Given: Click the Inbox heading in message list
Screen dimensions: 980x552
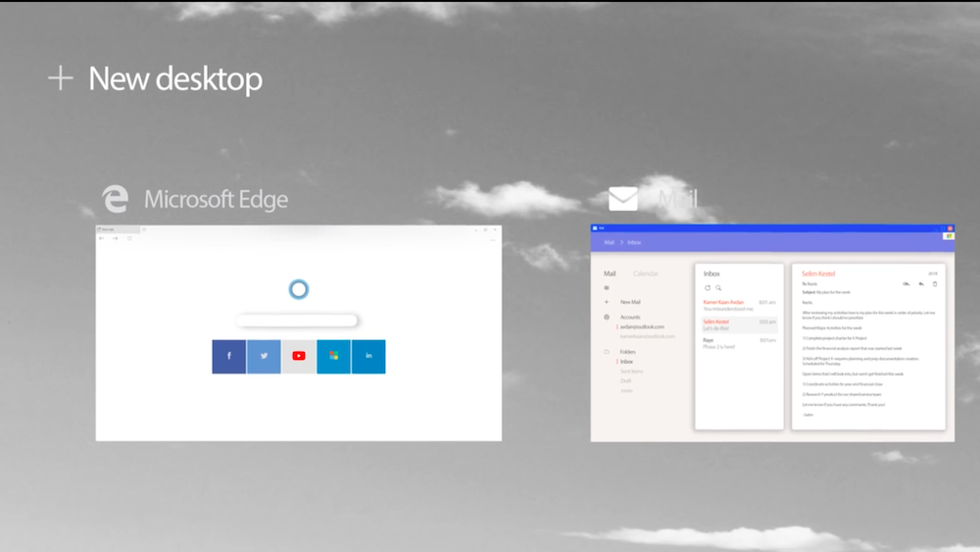Looking at the screenshot, I should point(711,274).
